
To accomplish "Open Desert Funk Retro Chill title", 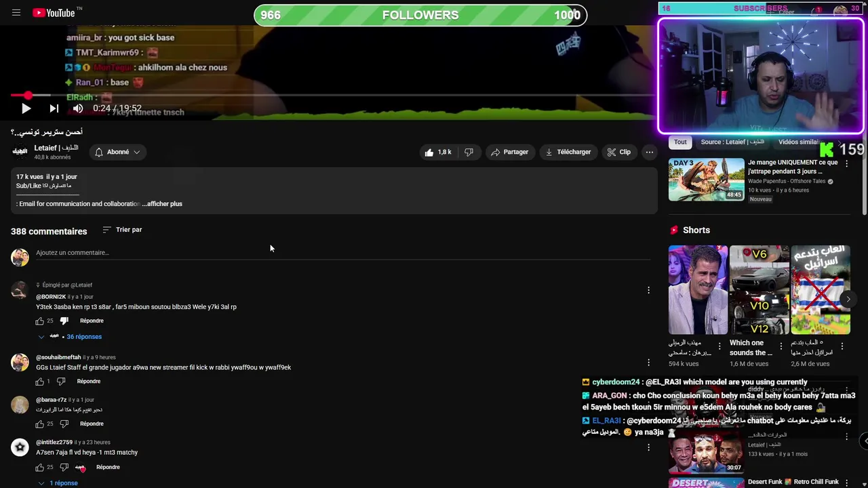I will click(x=793, y=482).
